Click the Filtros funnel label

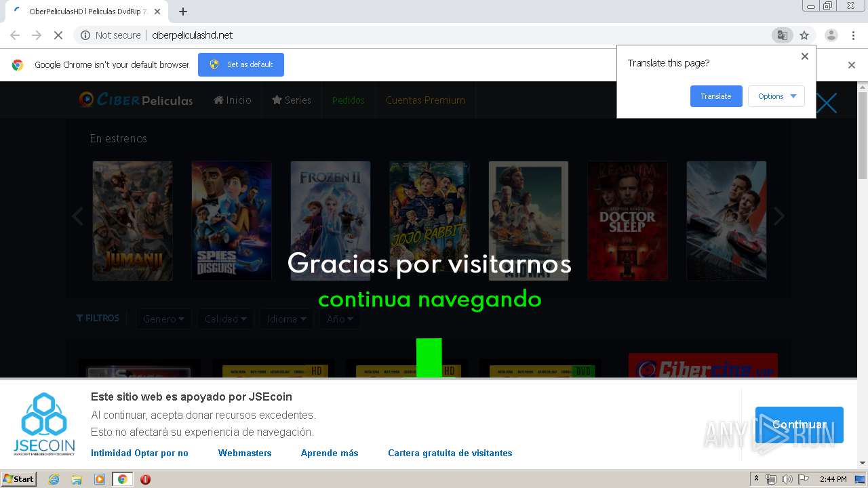pos(98,318)
